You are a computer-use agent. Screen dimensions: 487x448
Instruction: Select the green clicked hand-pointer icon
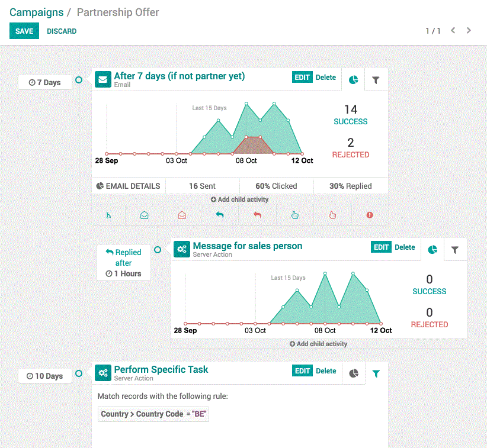295,215
